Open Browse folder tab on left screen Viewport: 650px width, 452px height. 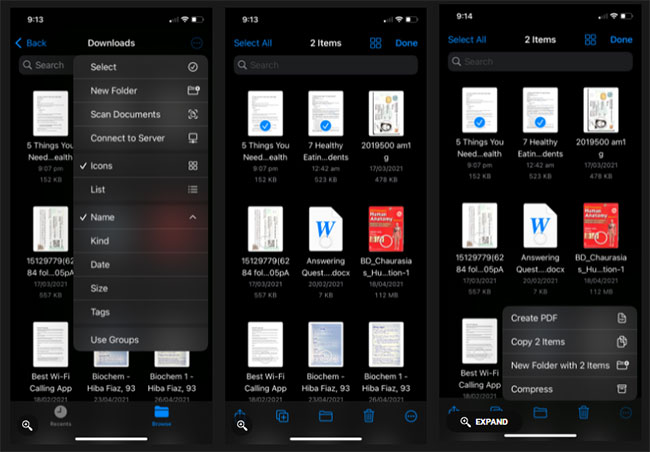point(161,416)
